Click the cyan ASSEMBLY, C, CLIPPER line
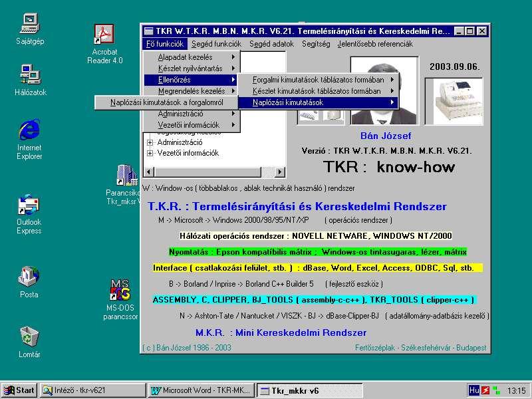This screenshot has width=532, height=399. (x=314, y=300)
